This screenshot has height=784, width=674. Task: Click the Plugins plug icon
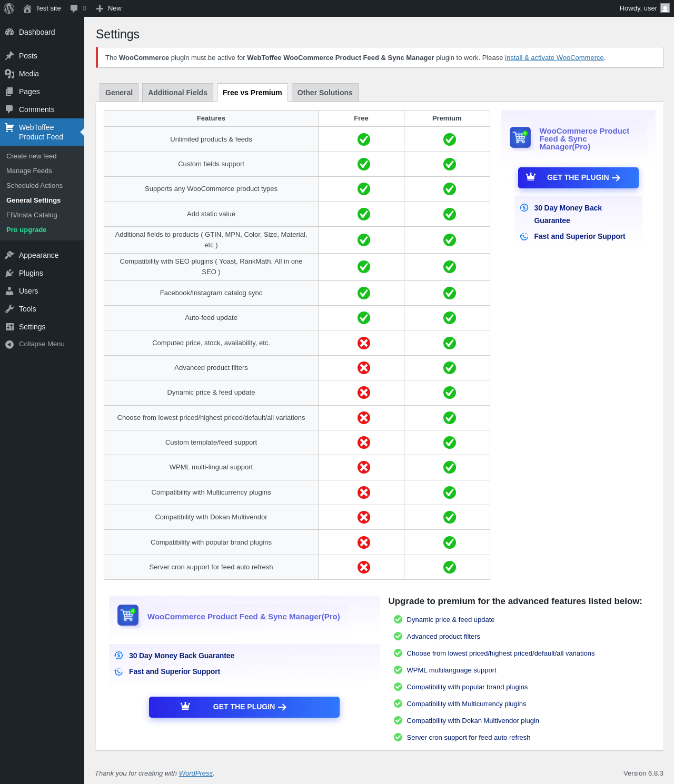[9, 273]
